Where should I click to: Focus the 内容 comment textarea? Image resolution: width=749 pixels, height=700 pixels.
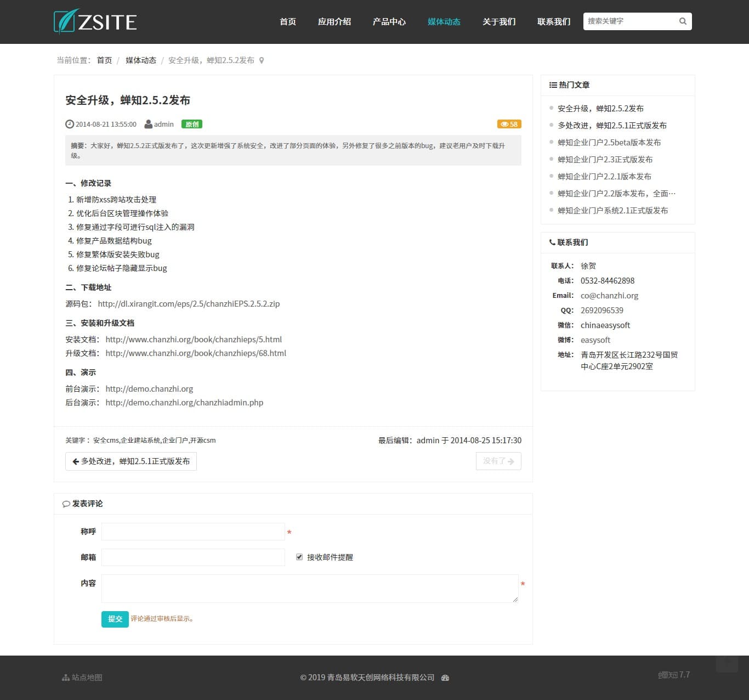click(310, 589)
